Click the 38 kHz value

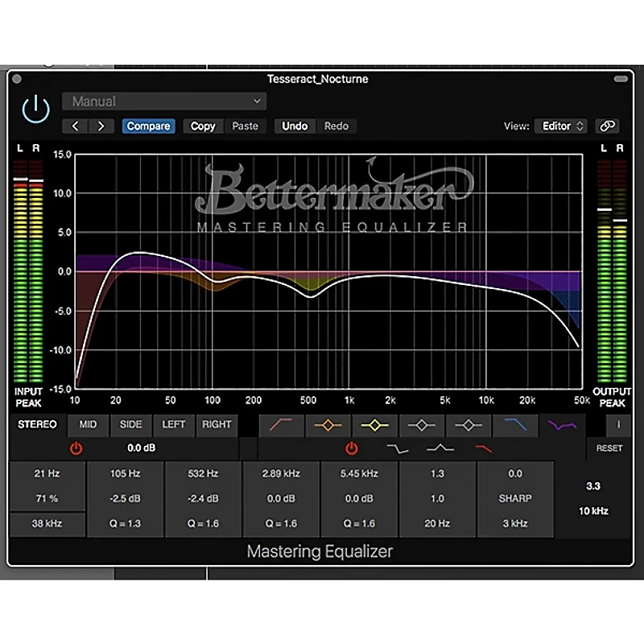[47, 524]
